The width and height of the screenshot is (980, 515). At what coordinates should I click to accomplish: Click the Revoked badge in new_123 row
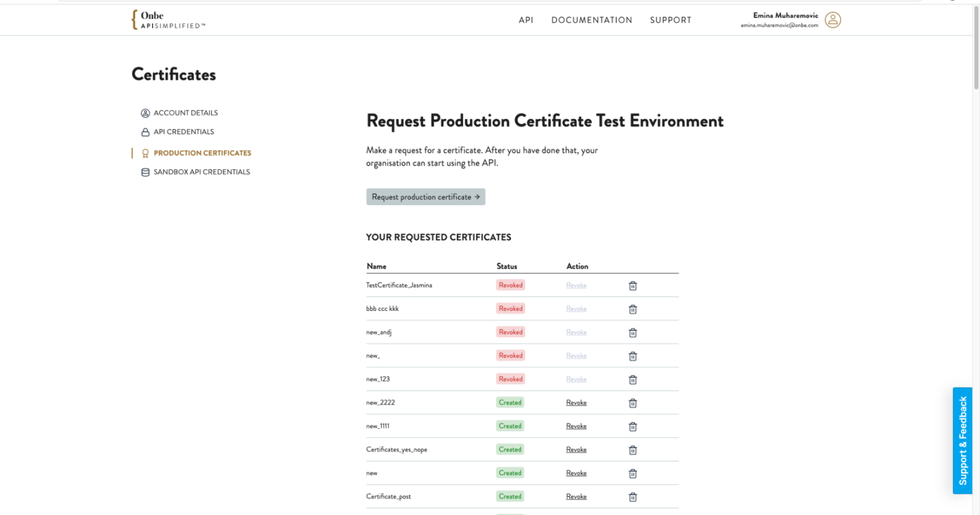[510, 379]
